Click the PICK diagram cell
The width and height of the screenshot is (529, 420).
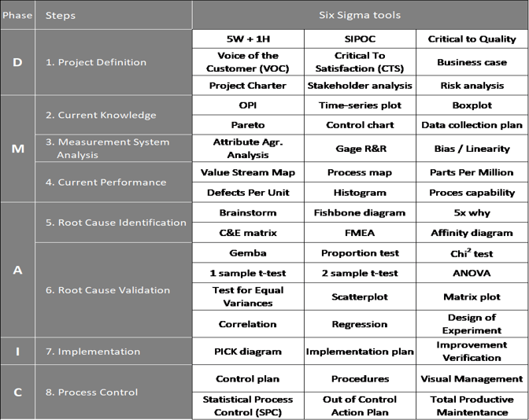247,352
